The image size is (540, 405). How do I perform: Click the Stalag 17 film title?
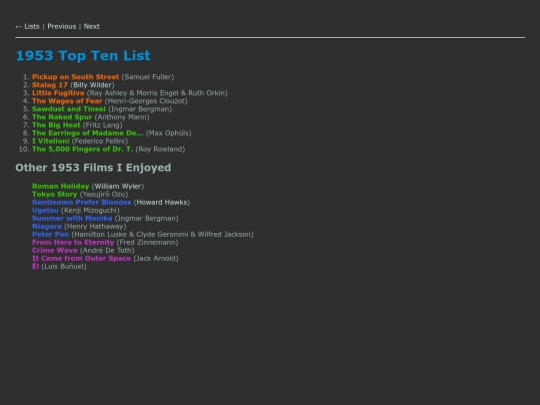(50, 85)
